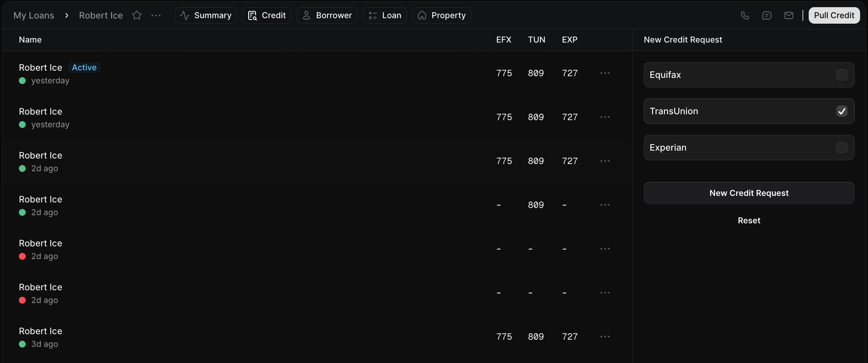The image size is (868, 363).
Task: Click the Pull Credit button
Action: pos(834,15)
